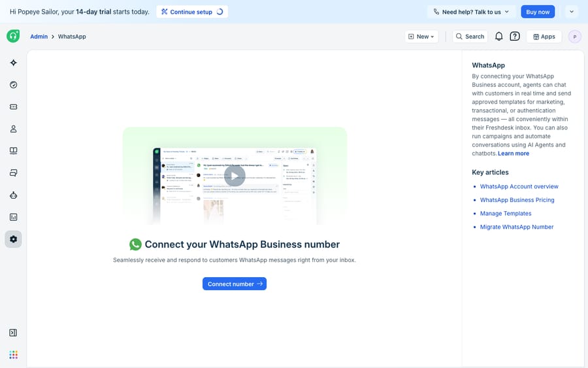Click the Connect number button
Screen dimensions: 588x368
point(235,284)
